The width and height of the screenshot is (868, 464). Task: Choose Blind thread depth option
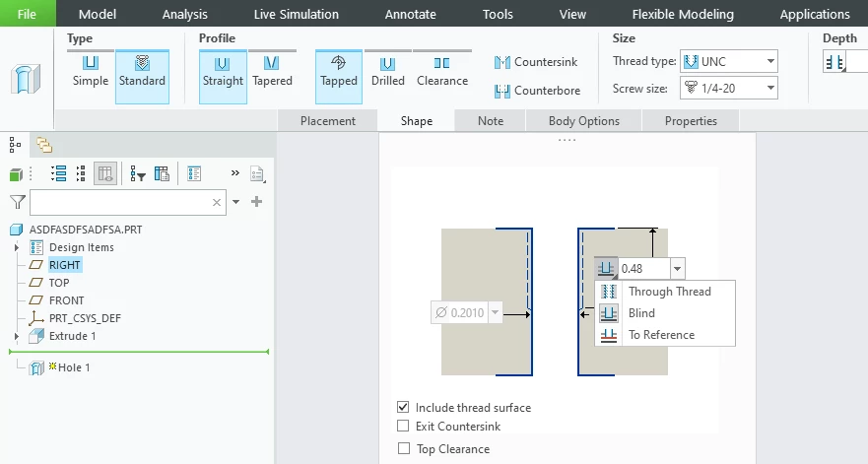665,313
